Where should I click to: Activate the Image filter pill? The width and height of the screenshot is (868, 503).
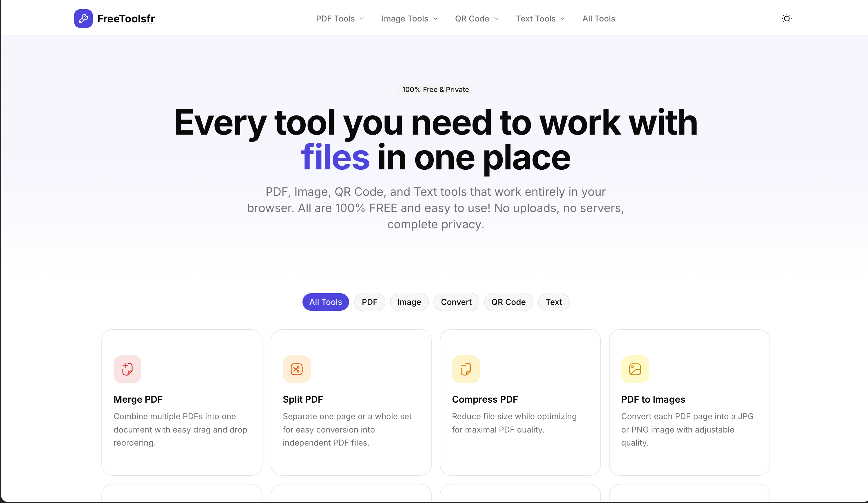coord(409,302)
